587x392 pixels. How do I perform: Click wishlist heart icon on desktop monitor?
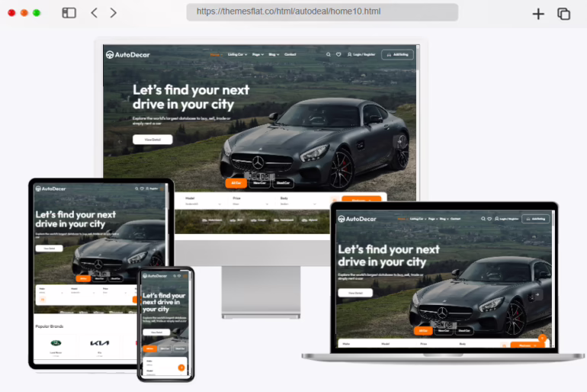pos(338,55)
